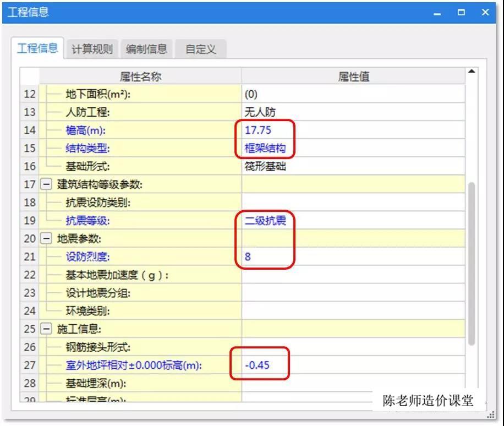Click the empty 基本地震加速度 value cell

pos(353,275)
